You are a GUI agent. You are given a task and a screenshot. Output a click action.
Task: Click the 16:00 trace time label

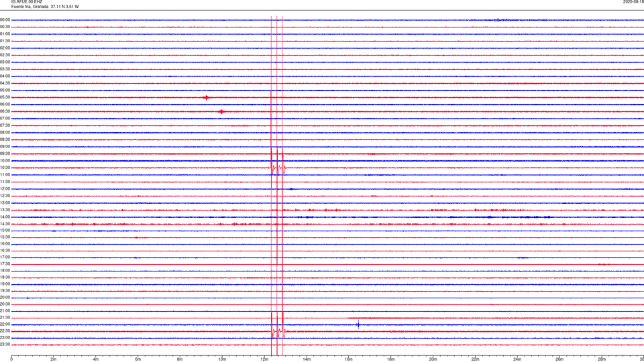5,244
